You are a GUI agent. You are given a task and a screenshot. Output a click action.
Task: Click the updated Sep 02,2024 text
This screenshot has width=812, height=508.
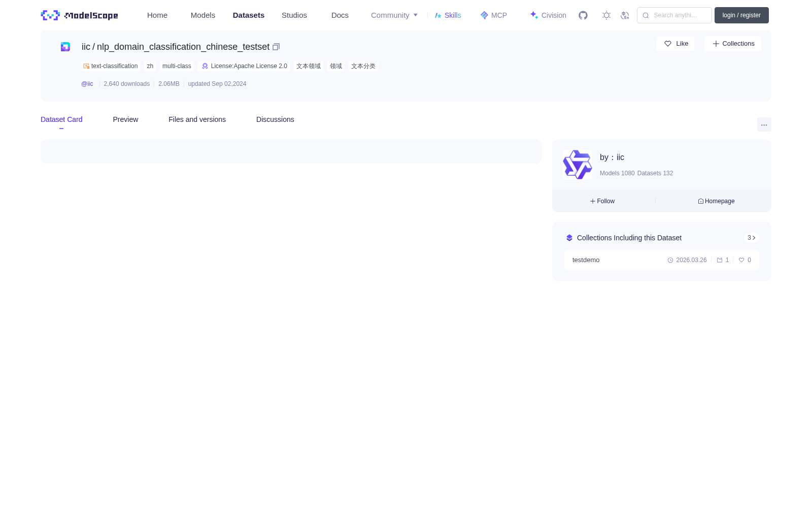pyautogui.click(x=217, y=84)
